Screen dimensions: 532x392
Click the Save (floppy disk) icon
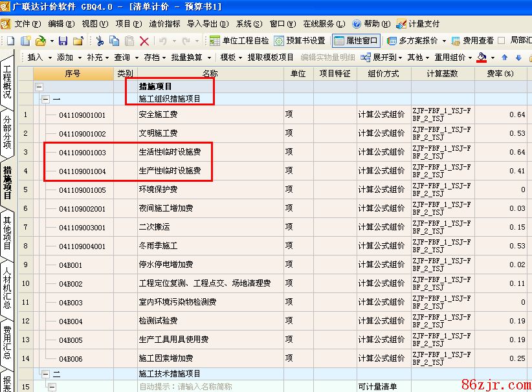tap(63, 41)
